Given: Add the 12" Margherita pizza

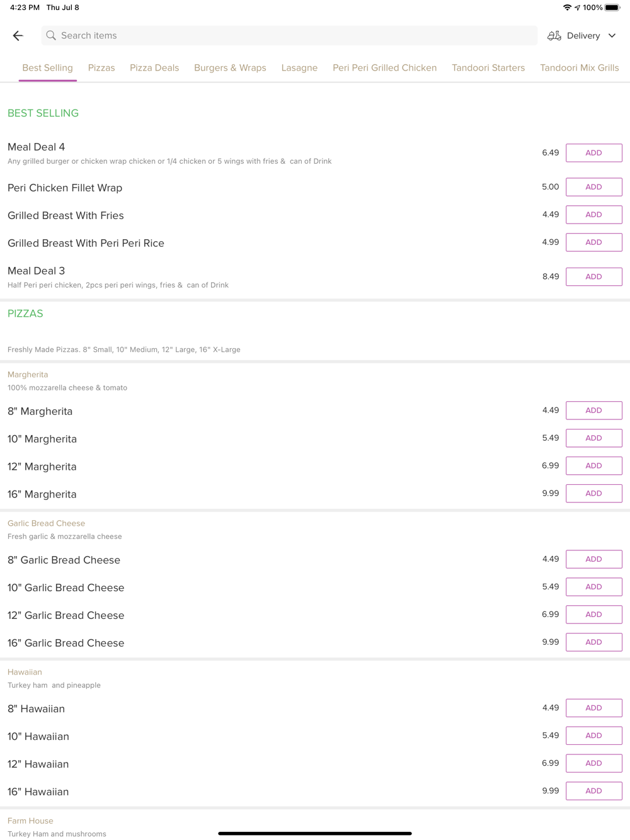Looking at the screenshot, I should (x=593, y=466).
